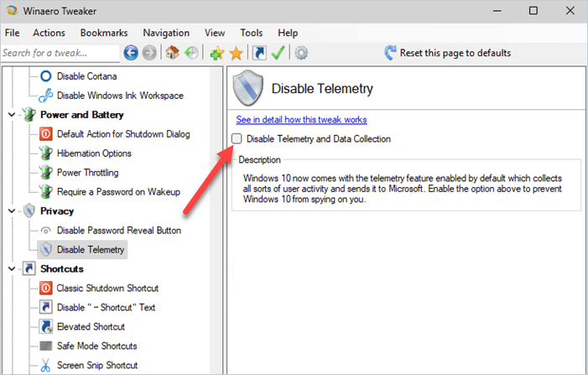Viewport: 588px width, 375px height.
Task: Select 'Disable Cortana' label
Action: click(x=86, y=76)
